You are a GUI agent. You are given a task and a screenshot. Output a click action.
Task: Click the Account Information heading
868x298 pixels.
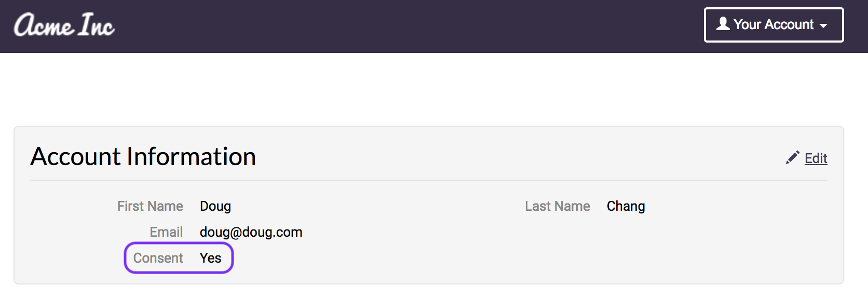(x=143, y=157)
